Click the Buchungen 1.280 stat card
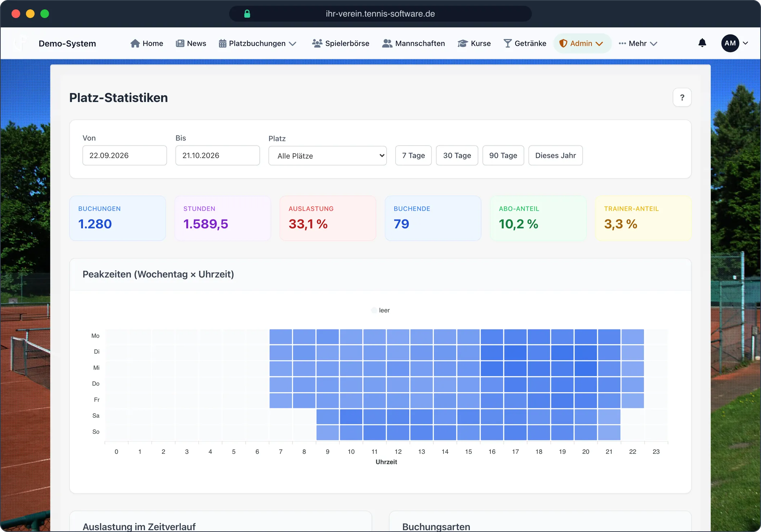 (117, 218)
